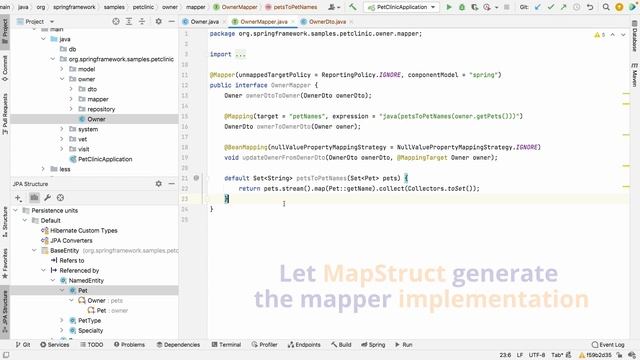Open the Endpoints tool window tab
Screen dimensions: 640x360
(304, 344)
